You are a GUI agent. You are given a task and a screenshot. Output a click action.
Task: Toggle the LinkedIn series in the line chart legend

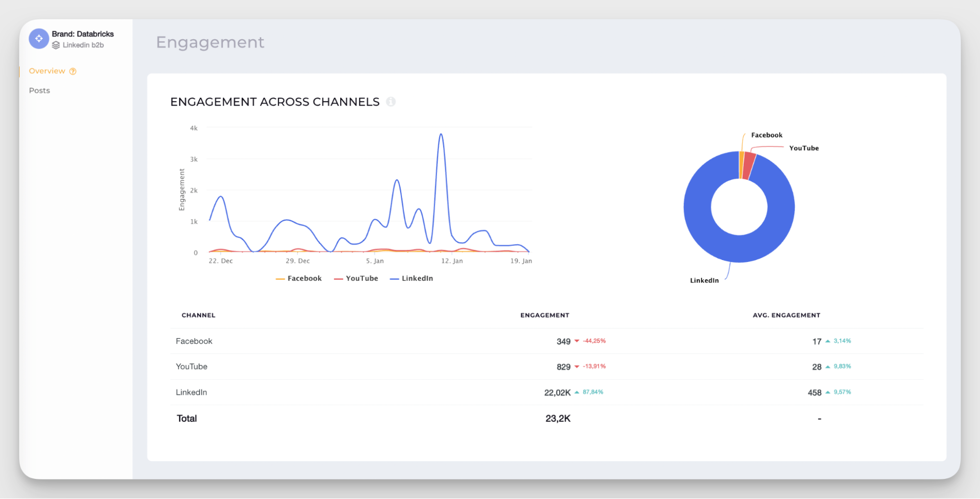pos(417,278)
